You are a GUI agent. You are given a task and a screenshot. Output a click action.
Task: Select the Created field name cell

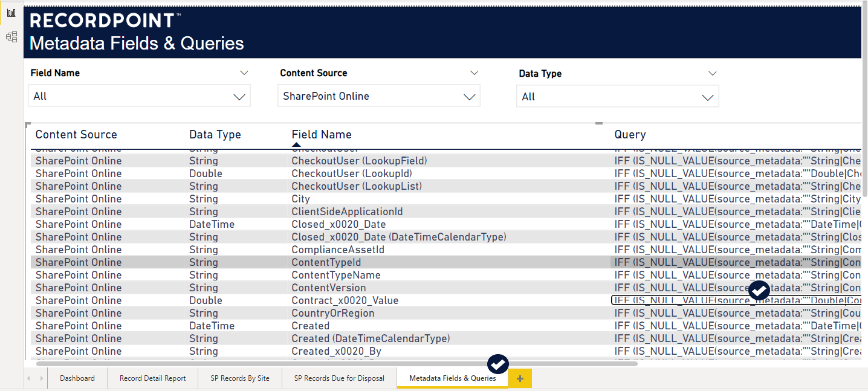[x=311, y=326]
